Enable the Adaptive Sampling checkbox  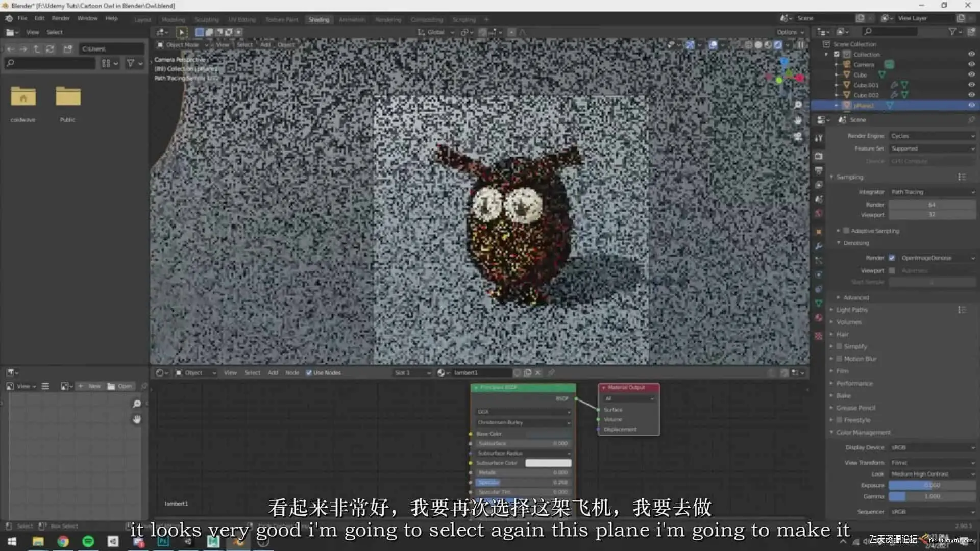click(x=846, y=231)
